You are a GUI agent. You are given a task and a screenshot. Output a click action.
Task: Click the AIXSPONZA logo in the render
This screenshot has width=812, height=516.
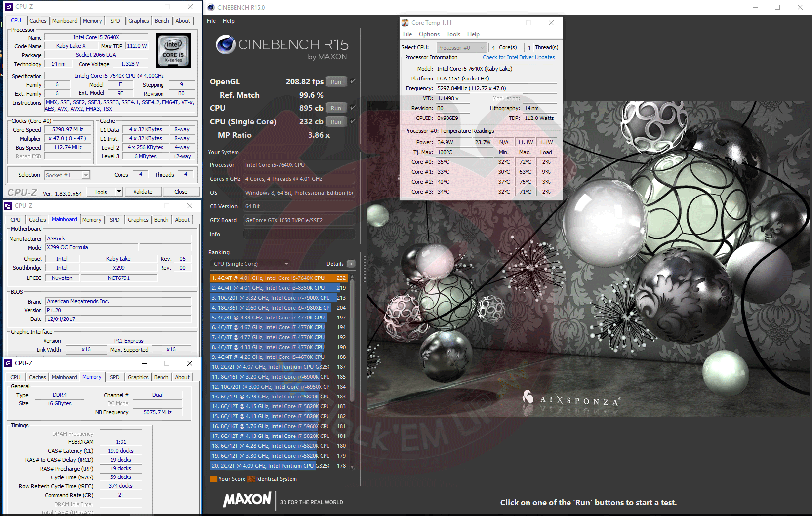pyautogui.click(x=572, y=399)
